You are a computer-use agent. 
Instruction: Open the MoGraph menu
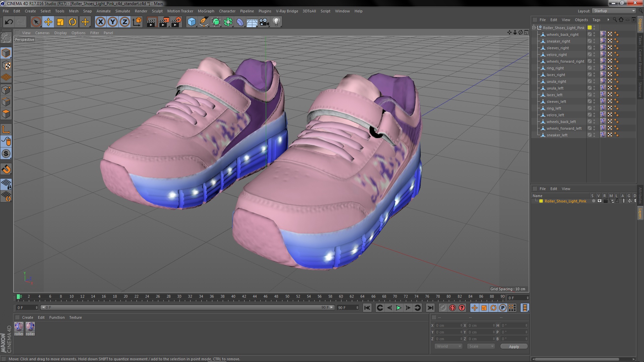click(206, 11)
